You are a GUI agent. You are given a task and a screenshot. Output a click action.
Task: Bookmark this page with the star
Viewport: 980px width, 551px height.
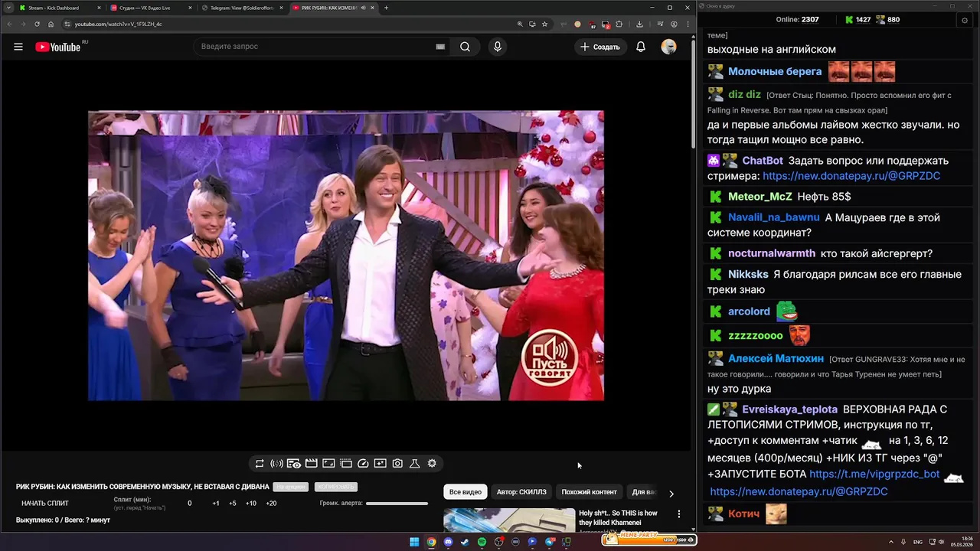pyautogui.click(x=544, y=24)
